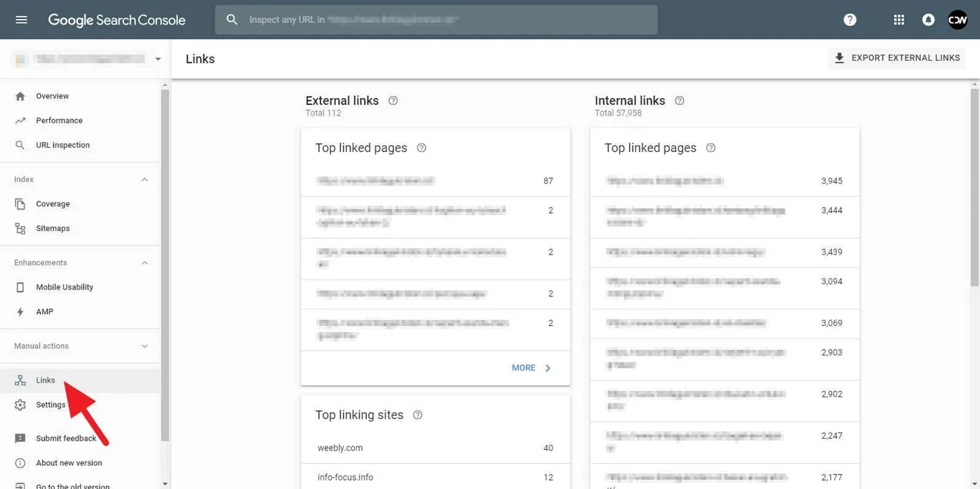
Task: Click internal linked page row with 3,069
Action: (724, 323)
